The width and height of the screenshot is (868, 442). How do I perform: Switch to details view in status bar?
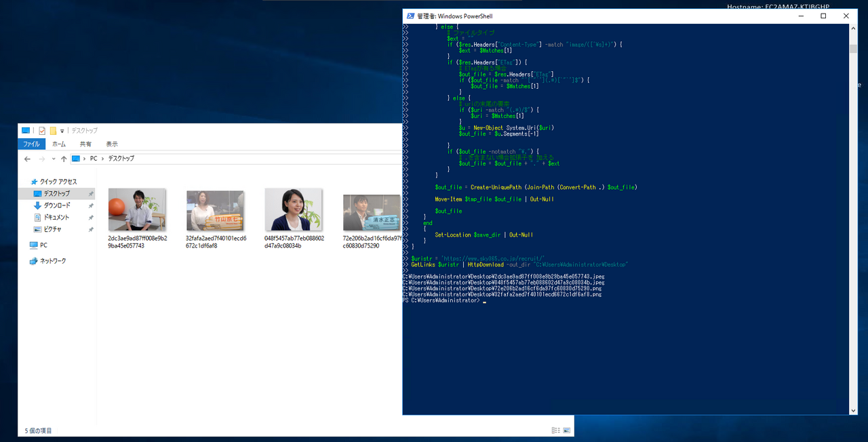coord(556,430)
